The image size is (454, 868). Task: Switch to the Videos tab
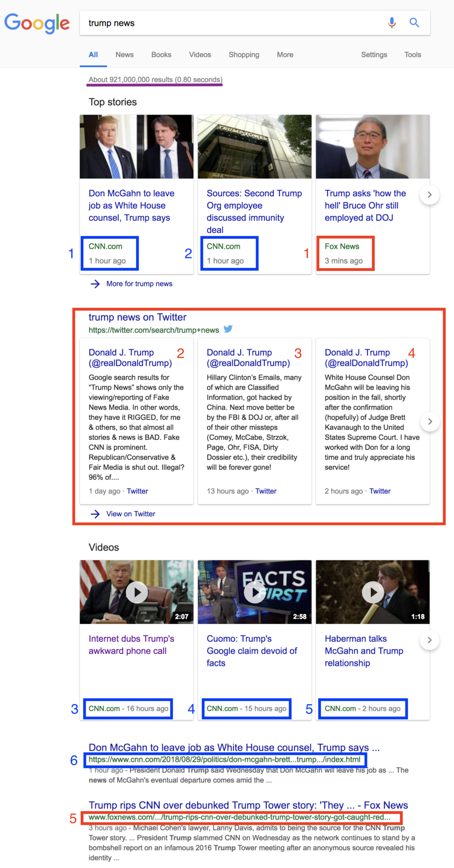[x=200, y=55]
